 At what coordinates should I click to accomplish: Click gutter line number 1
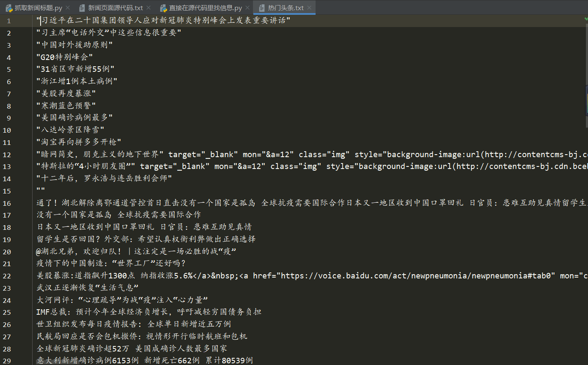(x=9, y=21)
